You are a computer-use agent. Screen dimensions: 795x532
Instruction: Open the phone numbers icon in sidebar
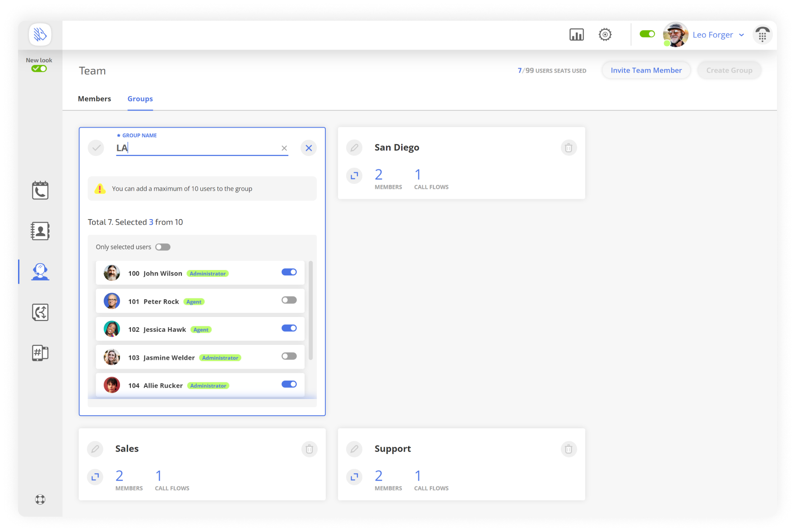click(x=40, y=353)
